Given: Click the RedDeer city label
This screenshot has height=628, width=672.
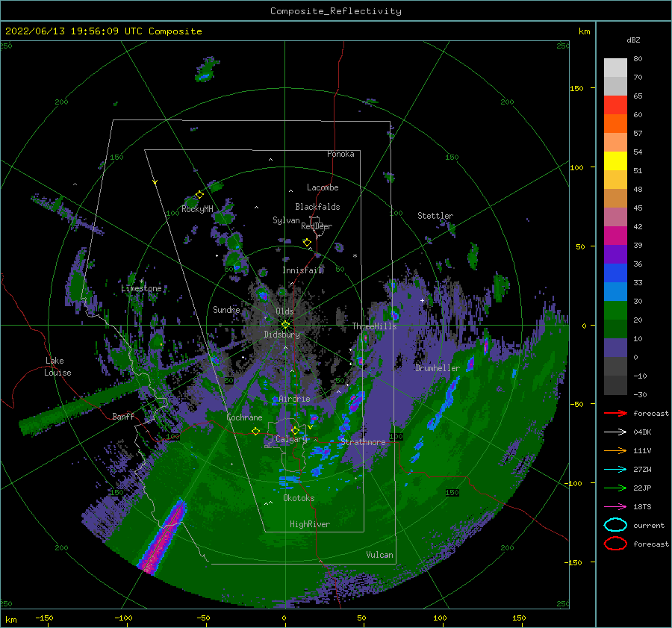Looking at the screenshot, I should pyautogui.click(x=317, y=226).
